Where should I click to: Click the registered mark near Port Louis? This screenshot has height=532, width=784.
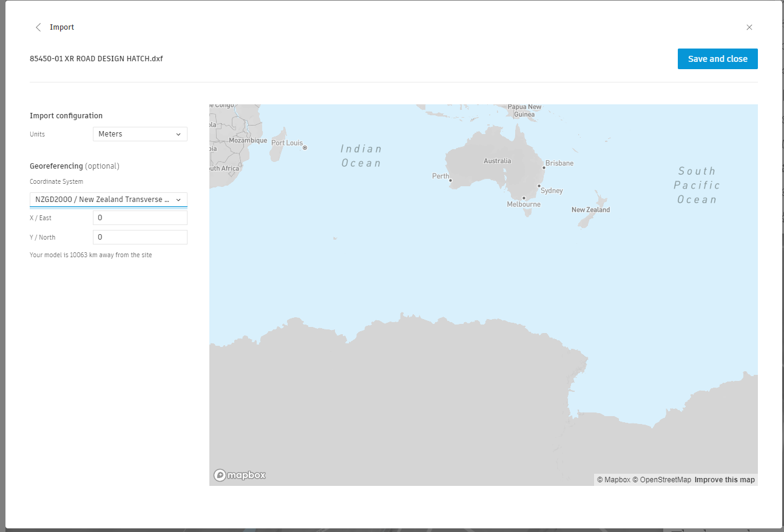305,148
